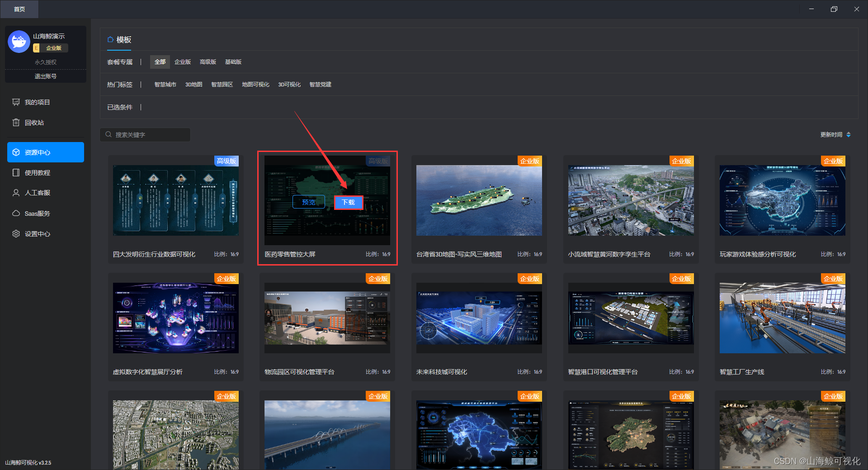
Task: Open the white city aerial template thumbnail
Action: pos(175,435)
